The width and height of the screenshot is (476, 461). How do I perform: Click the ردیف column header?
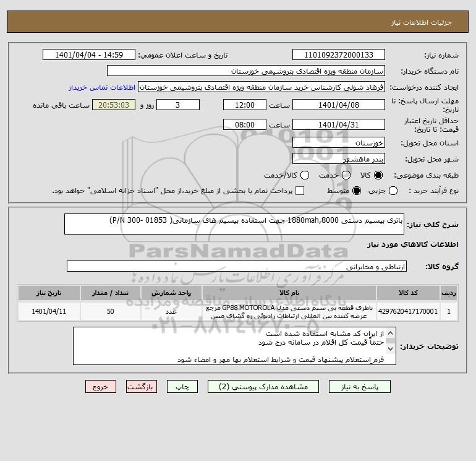449,293
